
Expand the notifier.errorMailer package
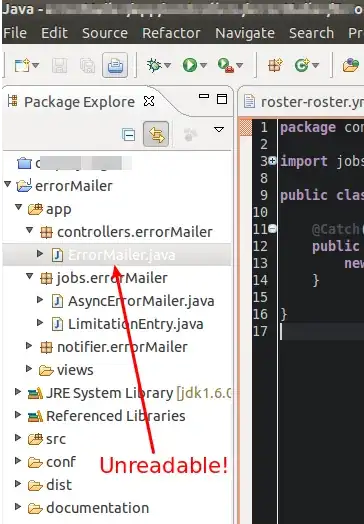(29, 346)
